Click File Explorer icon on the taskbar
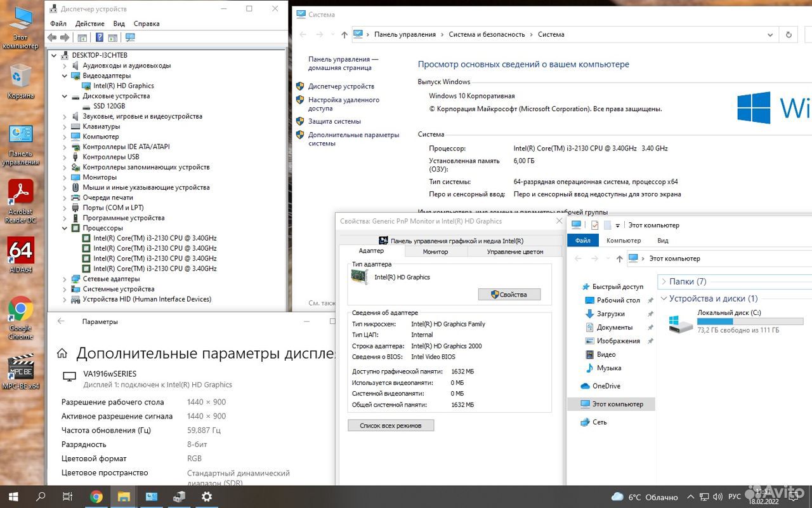Viewport: 812px width, 508px height. (124, 497)
